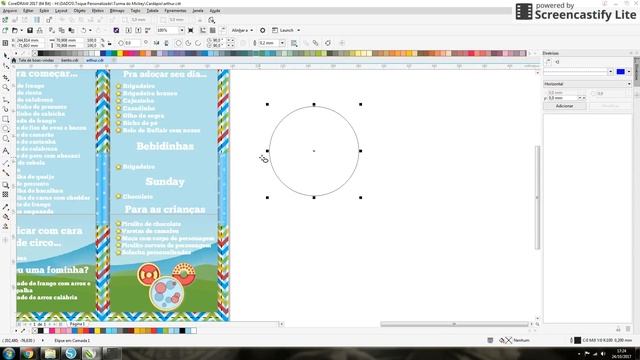The image size is (640, 360).
Task: Open the guideline line style dropdown
Action: tap(611, 72)
